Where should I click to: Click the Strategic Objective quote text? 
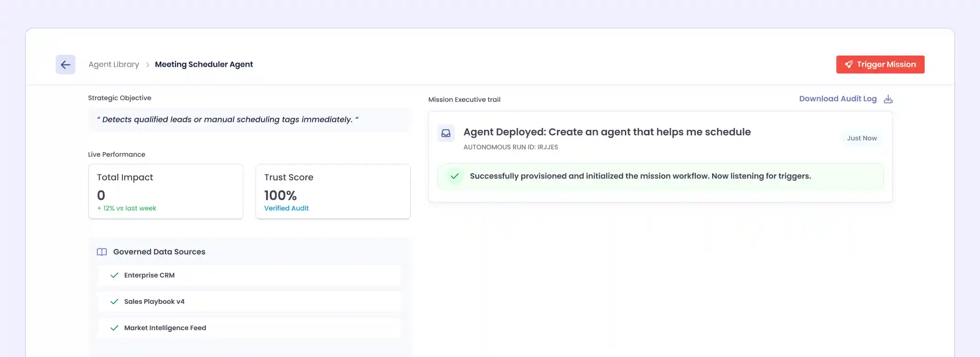(x=228, y=120)
